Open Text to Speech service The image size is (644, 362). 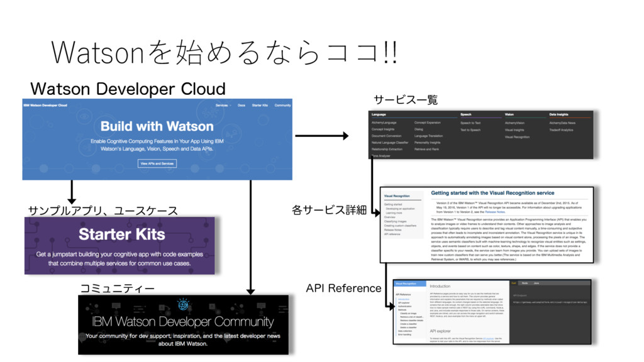tap(470, 129)
